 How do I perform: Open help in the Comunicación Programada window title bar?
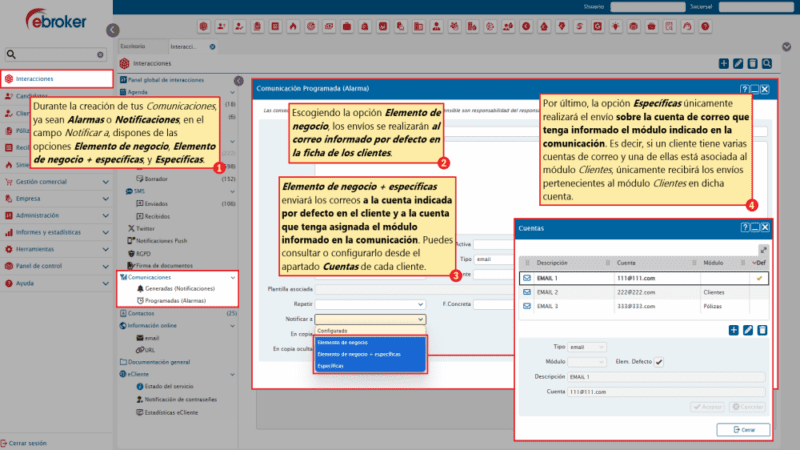click(x=745, y=89)
